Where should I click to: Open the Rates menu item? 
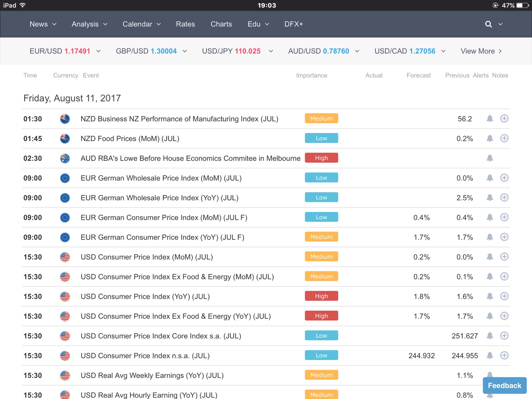click(185, 24)
